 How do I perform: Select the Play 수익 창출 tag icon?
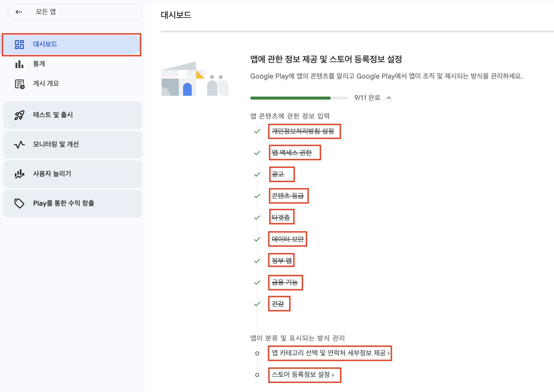pos(19,203)
